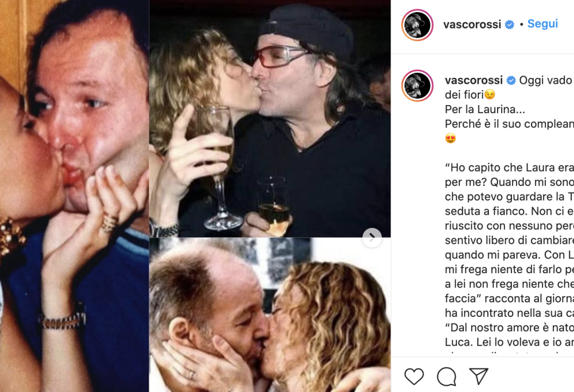
Task: Like the post with the heart icon
Action: point(414,377)
